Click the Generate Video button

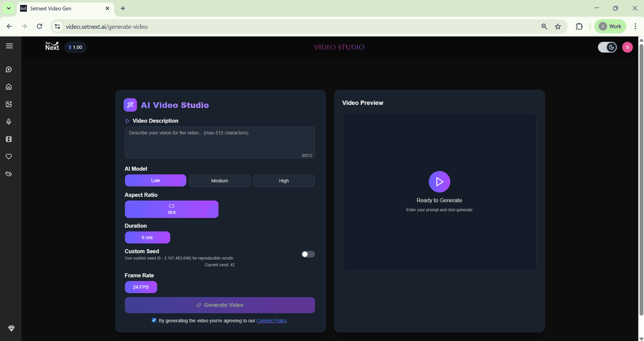[219, 305]
